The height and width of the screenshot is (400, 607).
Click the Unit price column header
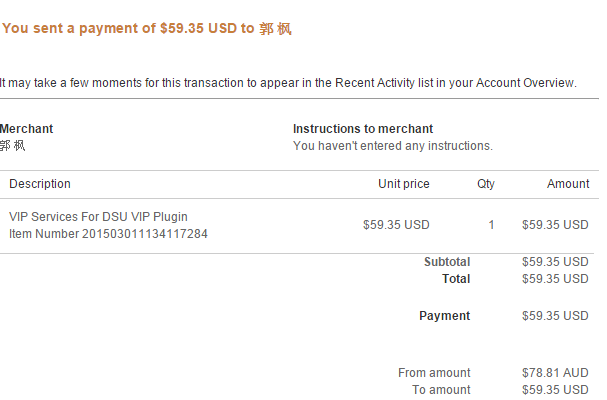404,184
